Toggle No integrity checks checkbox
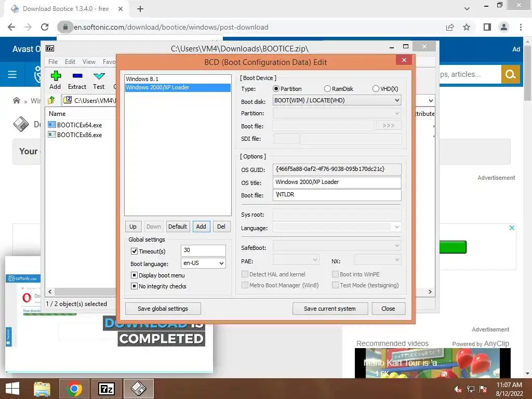 click(135, 286)
